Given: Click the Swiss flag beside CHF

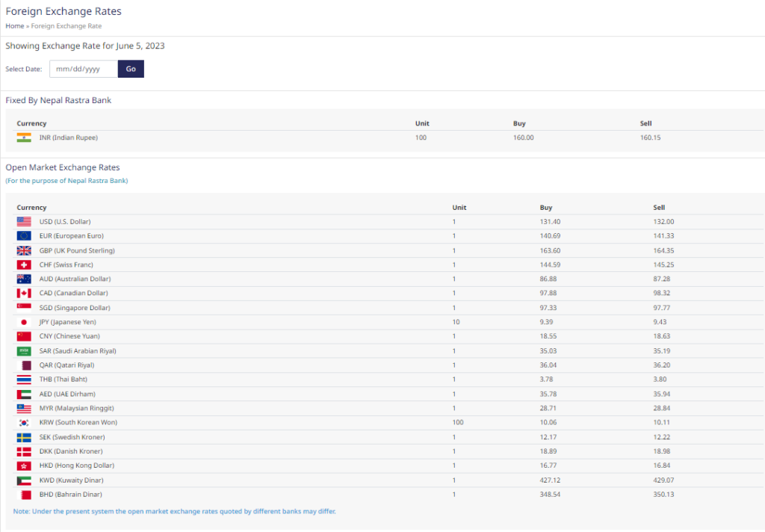Looking at the screenshot, I should click(x=24, y=265).
